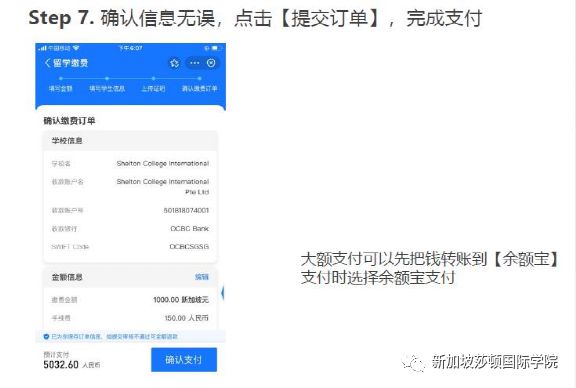Image resolution: width=576 pixels, height=388 pixels.
Task: Click account name ending with Pte Ltd
Action: coord(163,187)
